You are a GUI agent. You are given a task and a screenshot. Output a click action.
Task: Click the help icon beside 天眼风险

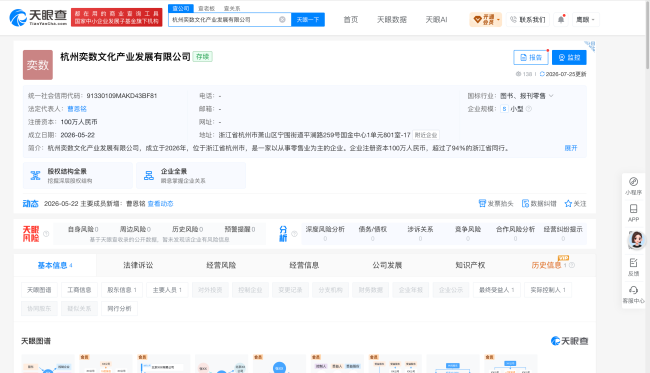tap(46, 234)
